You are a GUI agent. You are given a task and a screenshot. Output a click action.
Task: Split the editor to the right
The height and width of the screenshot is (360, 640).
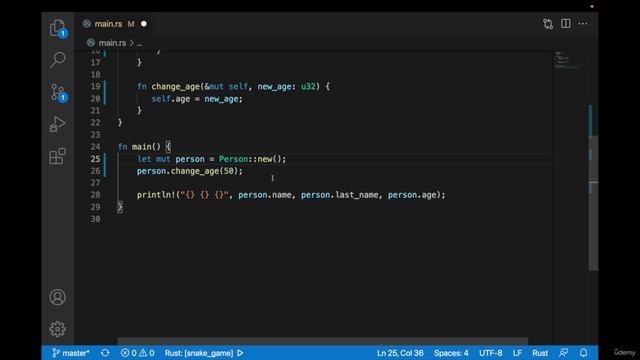coord(566,24)
